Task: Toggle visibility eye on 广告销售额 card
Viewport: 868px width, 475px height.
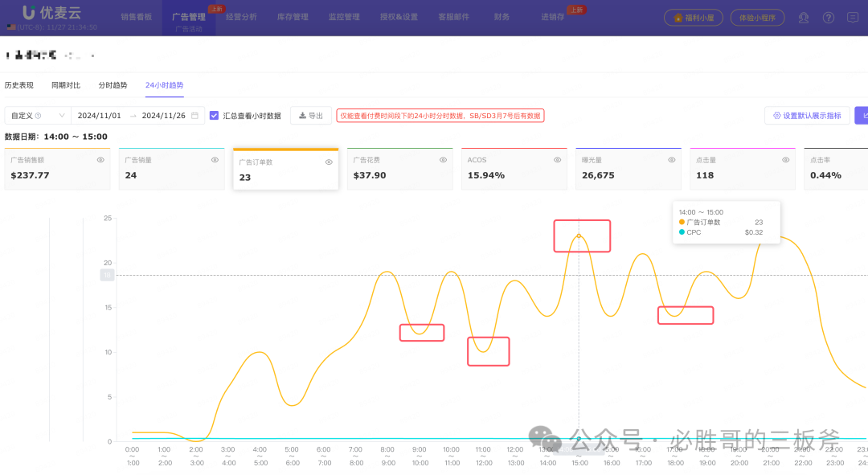Action: click(100, 159)
